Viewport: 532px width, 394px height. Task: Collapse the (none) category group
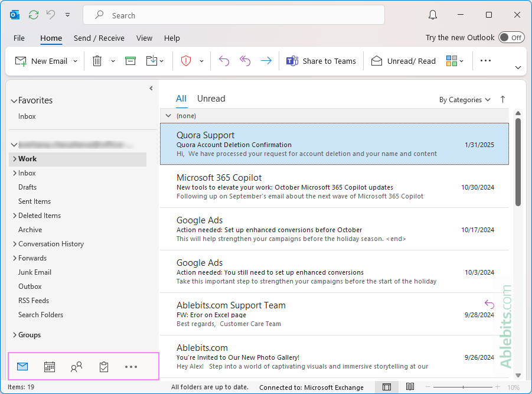click(168, 116)
